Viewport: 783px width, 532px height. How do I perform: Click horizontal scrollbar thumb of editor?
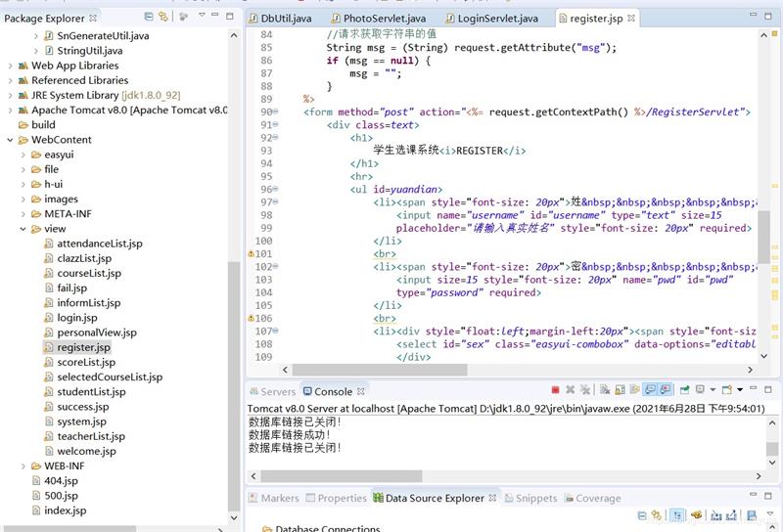coord(380,370)
